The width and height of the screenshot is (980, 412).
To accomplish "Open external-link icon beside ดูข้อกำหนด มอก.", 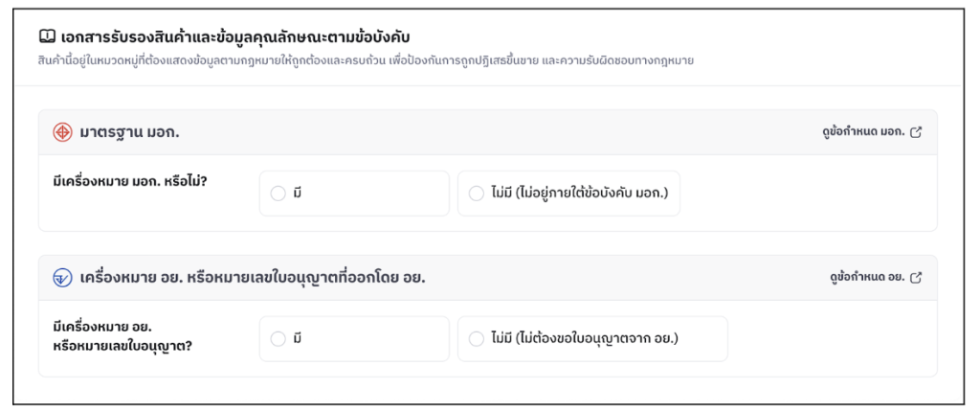I will [x=916, y=132].
